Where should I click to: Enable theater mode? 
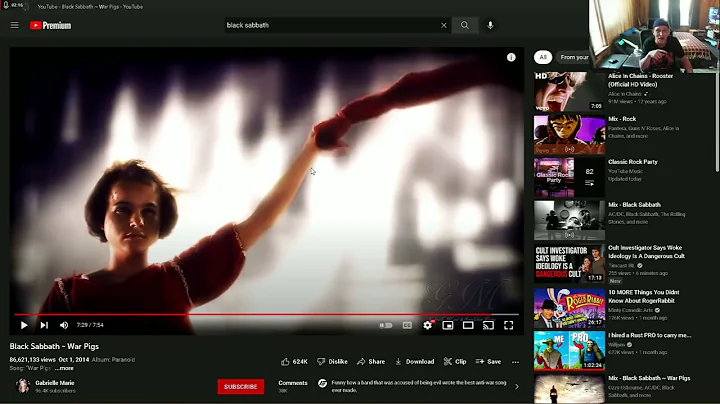tap(468, 325)
